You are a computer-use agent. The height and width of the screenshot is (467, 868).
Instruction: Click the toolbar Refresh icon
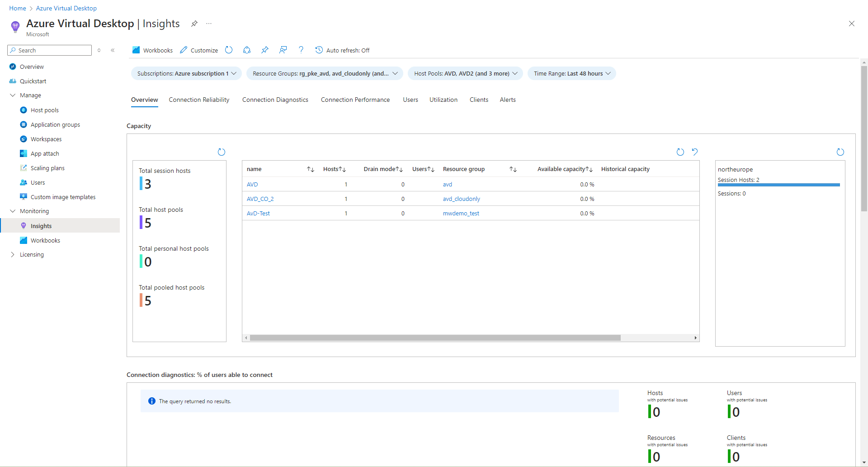coord(229,50)
